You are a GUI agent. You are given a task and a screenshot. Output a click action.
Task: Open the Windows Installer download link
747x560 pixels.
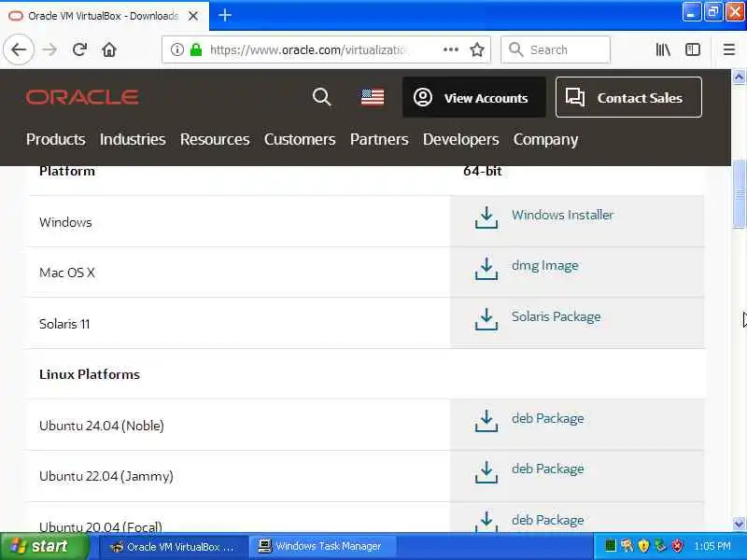point(562,215)
